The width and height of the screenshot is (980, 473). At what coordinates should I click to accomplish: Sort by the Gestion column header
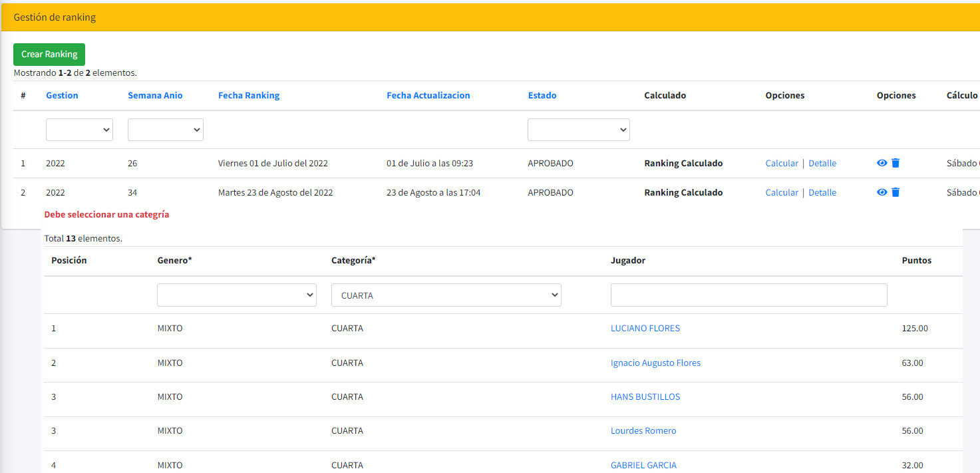(62, 95)
